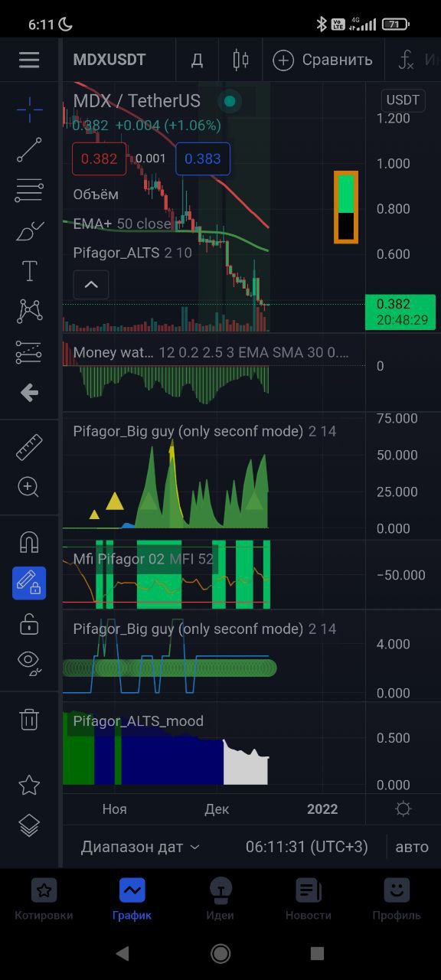
Task: Click the trash remove drawings icon
Action: coord(29,719)
